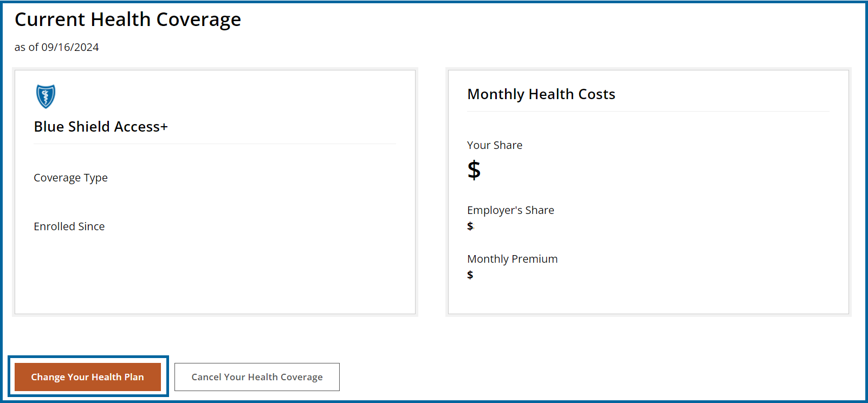Click Cancel Your Health Coverage button
The width and height of the screenshot is (868, 403).
257,377
